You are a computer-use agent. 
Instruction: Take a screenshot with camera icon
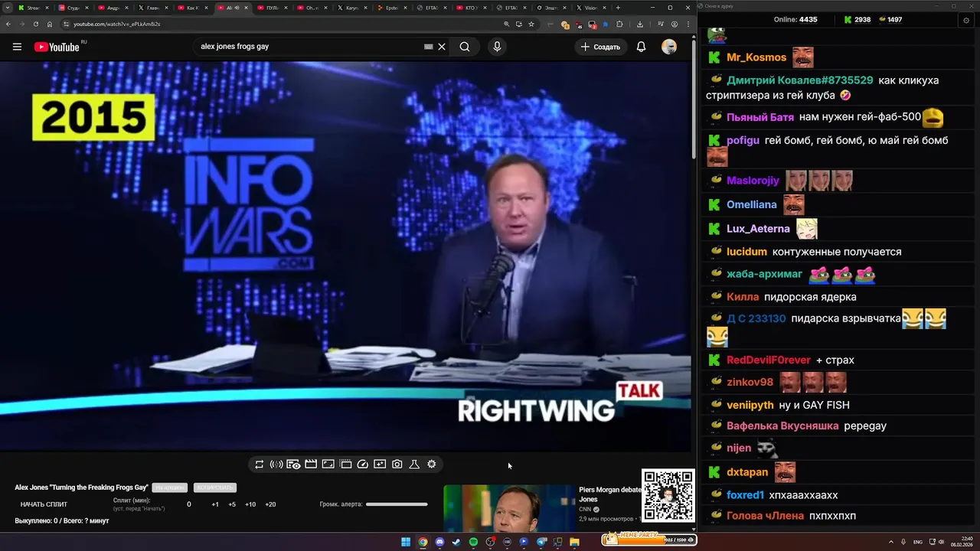tap(397, 465)
